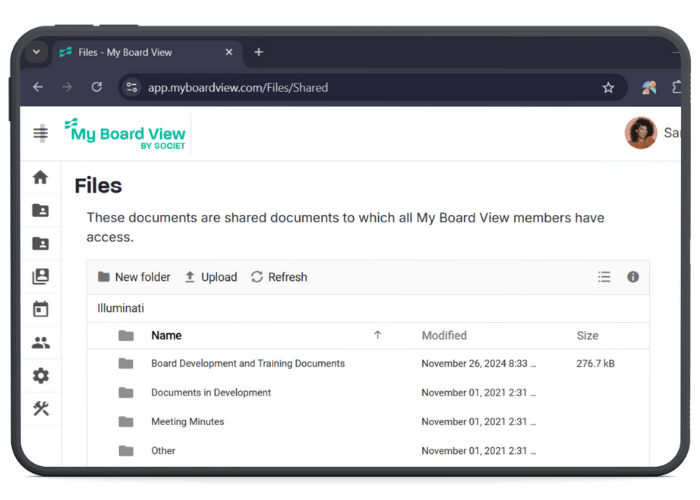Switch file list view layout
The width and height of the screenshot is (700, 500).
click(604, 277)
